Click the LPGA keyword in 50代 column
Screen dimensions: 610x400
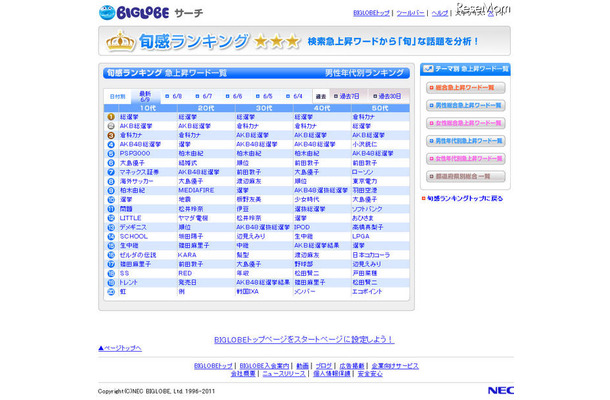[361, 237]
